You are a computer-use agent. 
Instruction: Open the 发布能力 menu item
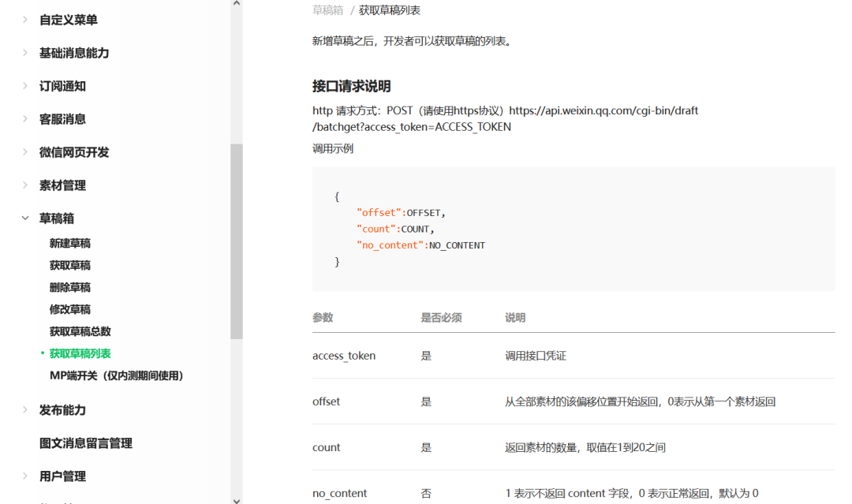tap(62, 411)
